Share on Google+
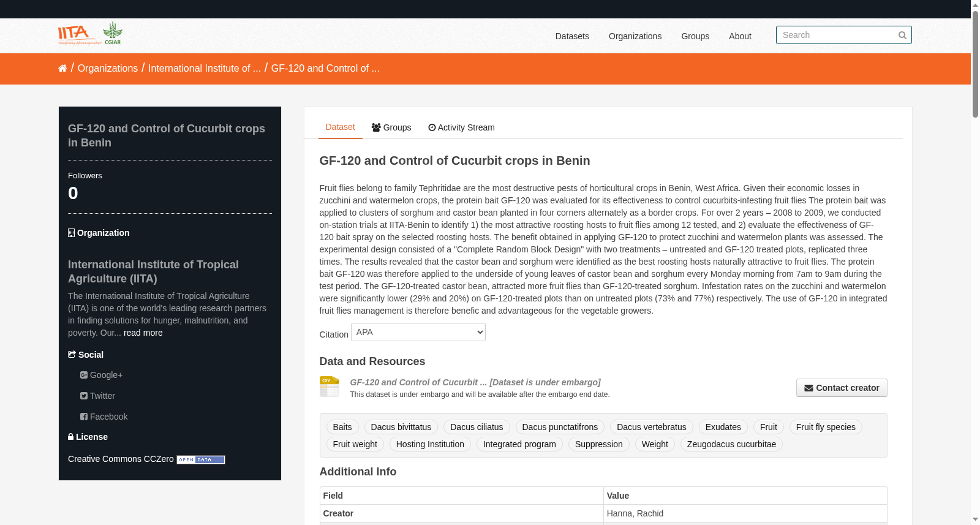Screen dimensions: 980x525 [x=102, y=375]
